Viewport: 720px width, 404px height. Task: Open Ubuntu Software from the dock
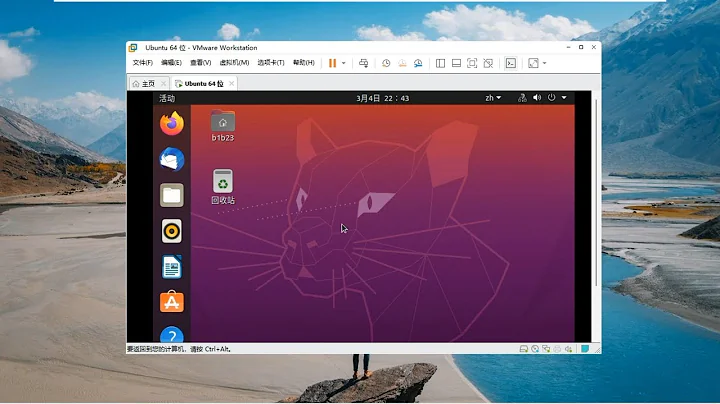point(172,302)
